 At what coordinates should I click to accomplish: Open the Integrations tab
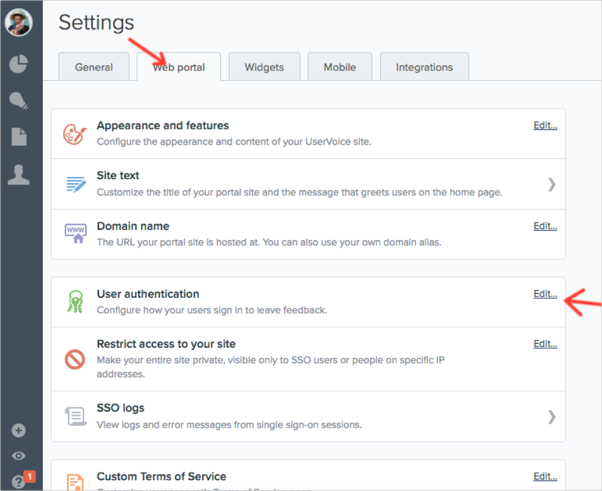[x=424, y=67]
